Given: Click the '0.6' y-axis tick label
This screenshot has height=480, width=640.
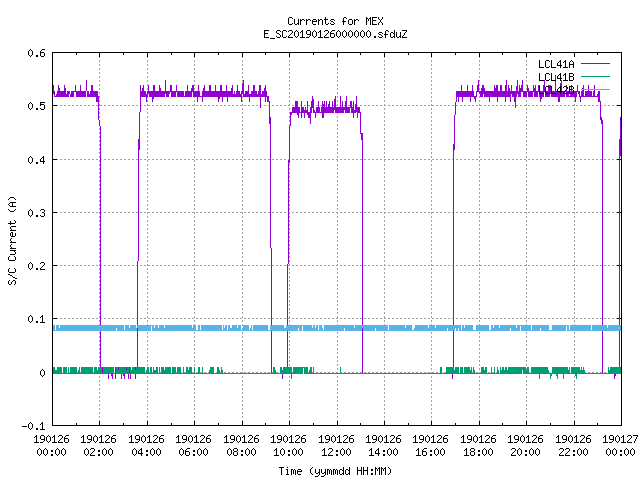Looking at the screenshot, I should [x=36, y=53].
